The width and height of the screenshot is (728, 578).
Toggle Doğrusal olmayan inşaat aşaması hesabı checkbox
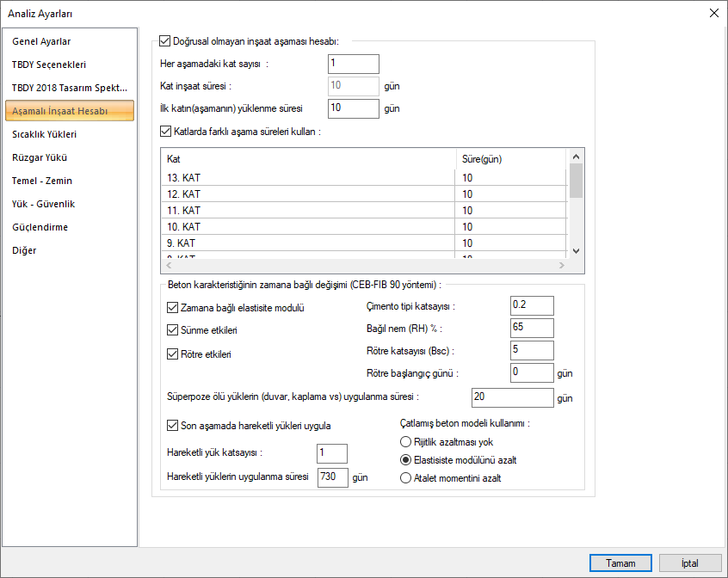pyautogui.click(x=165, y=40)
